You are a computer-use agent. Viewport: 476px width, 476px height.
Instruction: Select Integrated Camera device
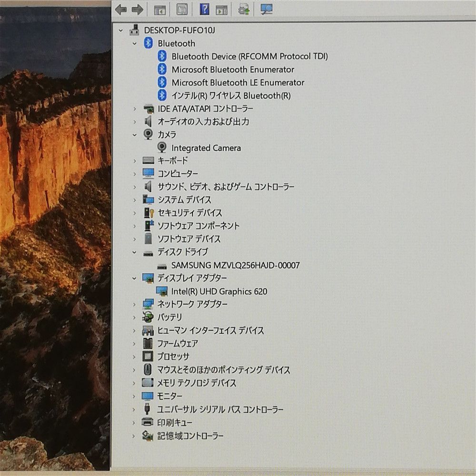[x=206, y=148]
